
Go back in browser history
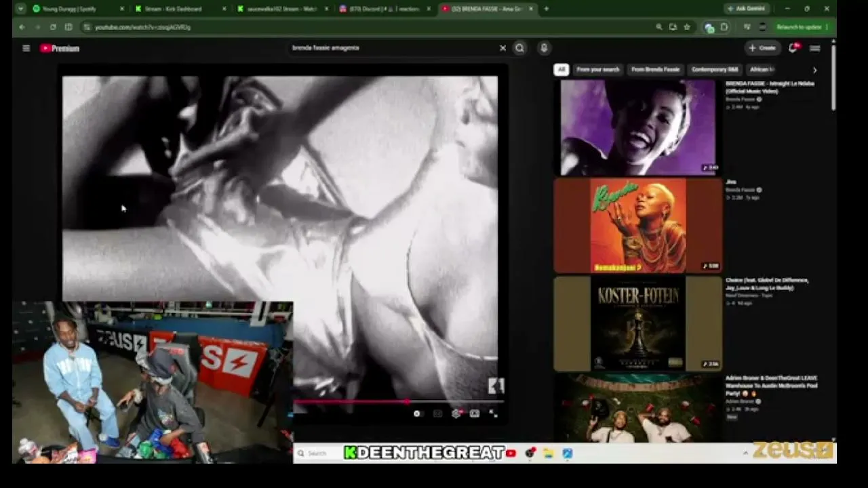click(x=22, y=27)
